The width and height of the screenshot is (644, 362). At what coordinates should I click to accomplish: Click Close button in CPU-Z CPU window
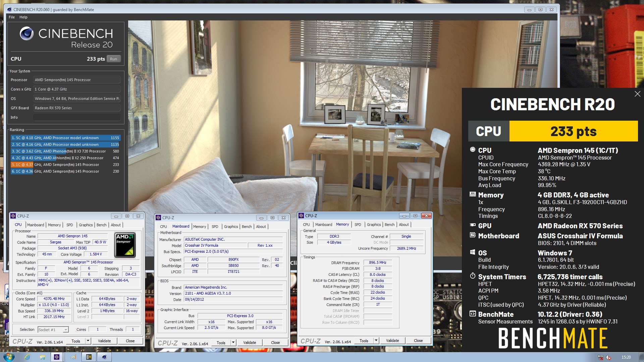coord(130,341)
